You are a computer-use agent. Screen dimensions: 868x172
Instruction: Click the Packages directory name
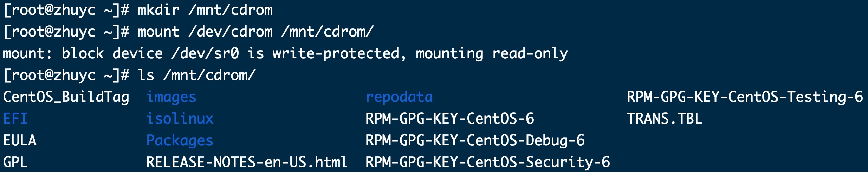click(x=180, y=141)
